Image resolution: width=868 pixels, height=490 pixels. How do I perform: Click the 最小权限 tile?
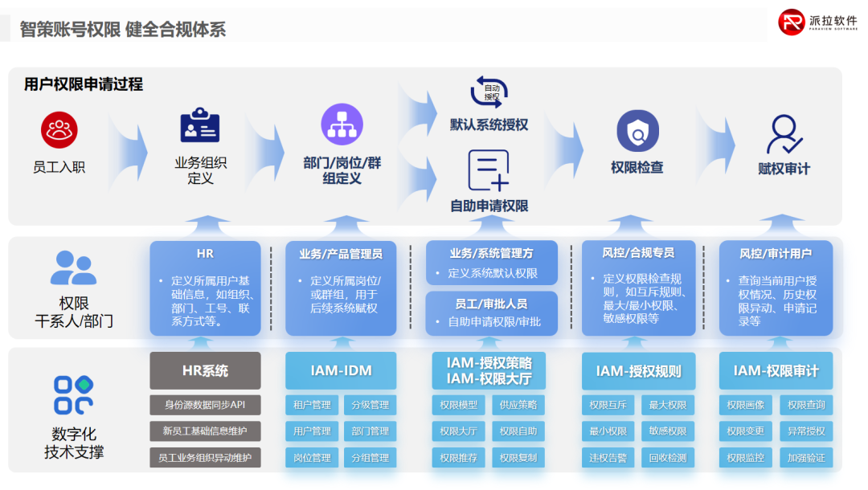(608, 431)
